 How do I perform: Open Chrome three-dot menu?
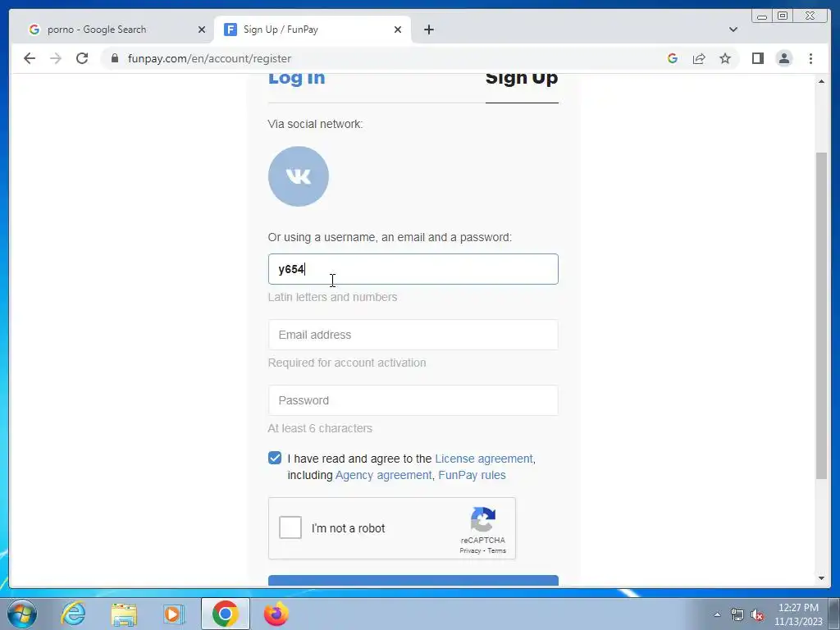(x=810, y=58)
